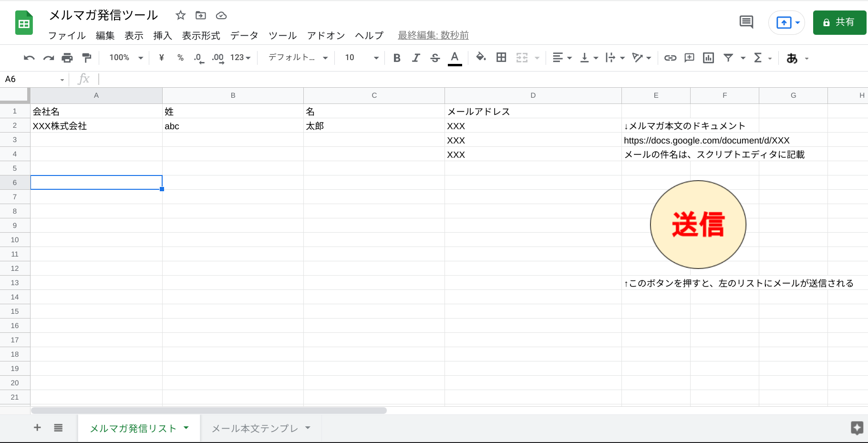
Task: Open the データ menu
Action: click(x=244, y=36)
